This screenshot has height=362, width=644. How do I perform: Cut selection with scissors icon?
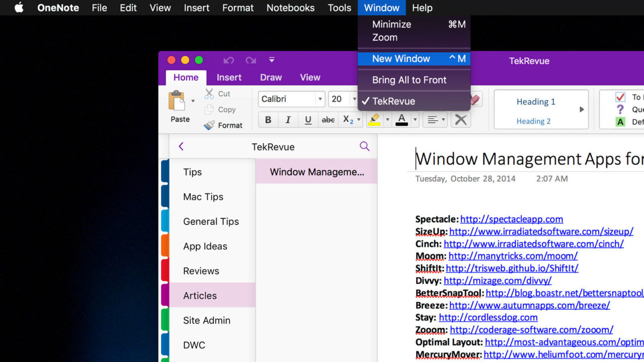[x=209, y=94]
